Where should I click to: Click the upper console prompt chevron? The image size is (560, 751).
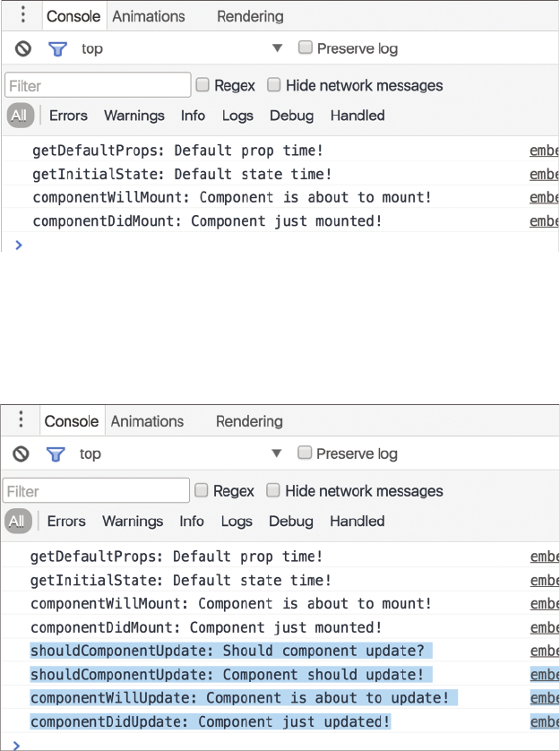(19, 245)
